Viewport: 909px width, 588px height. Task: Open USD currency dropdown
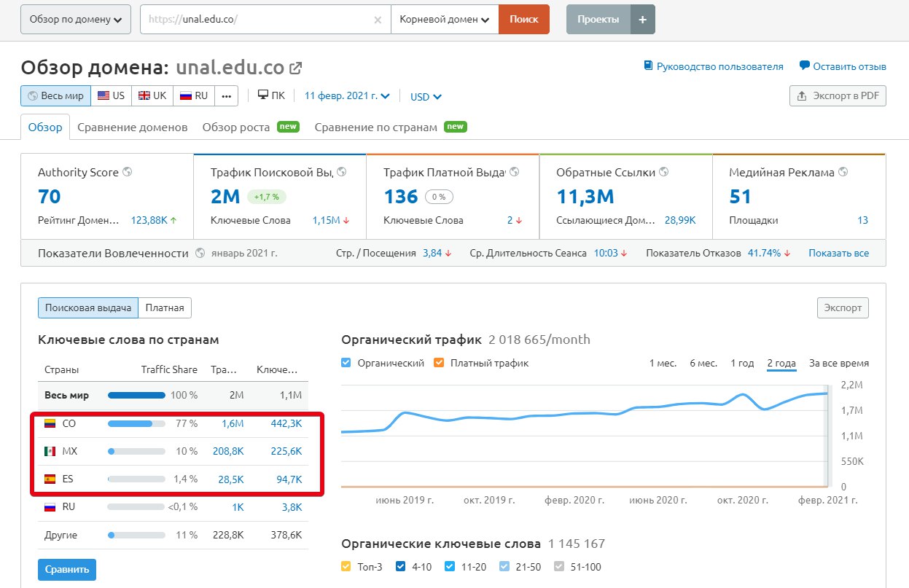426,96
